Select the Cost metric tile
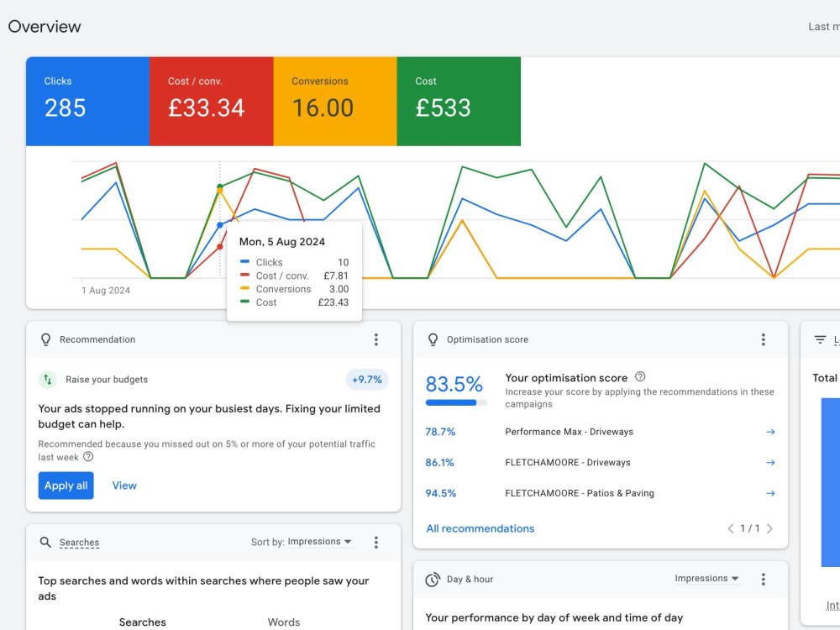Viewport: 840px width, 630px height. [x=459, y=102]
